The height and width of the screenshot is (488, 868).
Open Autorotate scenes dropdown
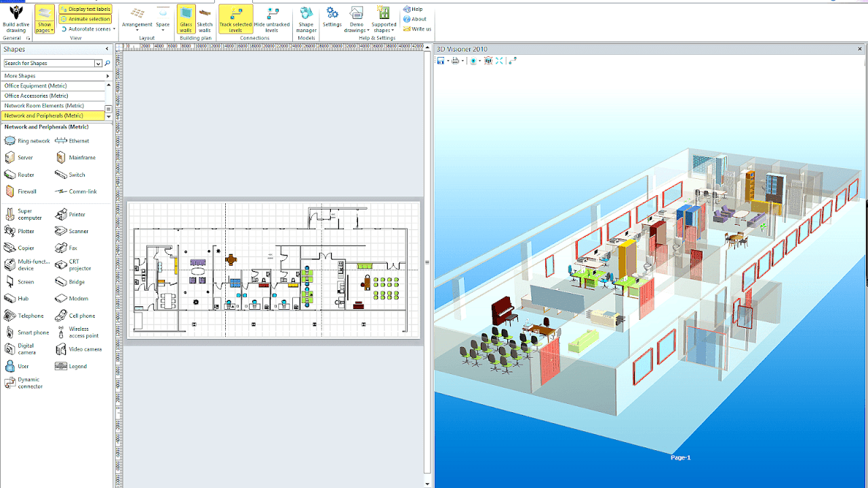[x=87, y=29]
